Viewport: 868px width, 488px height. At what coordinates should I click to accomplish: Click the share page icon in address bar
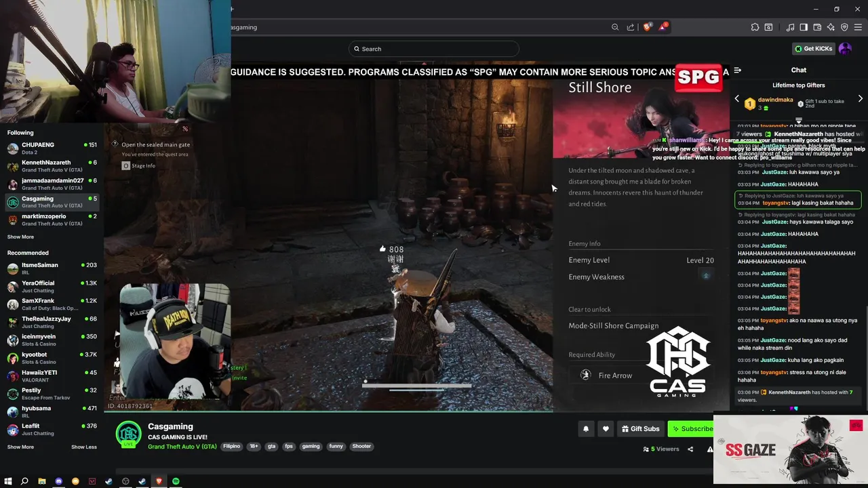tap(631, 27)
